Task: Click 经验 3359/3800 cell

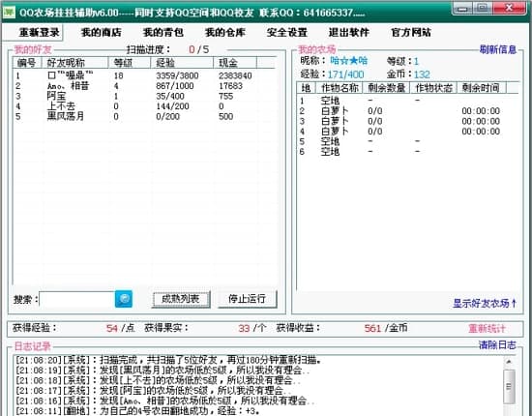Action: click(x=177, y=75)
